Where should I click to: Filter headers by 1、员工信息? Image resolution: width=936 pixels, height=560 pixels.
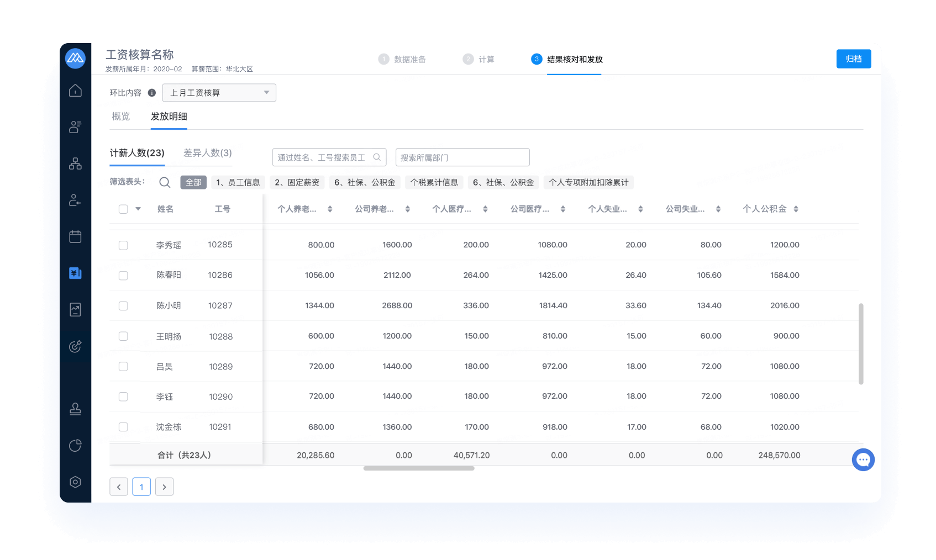(x=238, y=182)
